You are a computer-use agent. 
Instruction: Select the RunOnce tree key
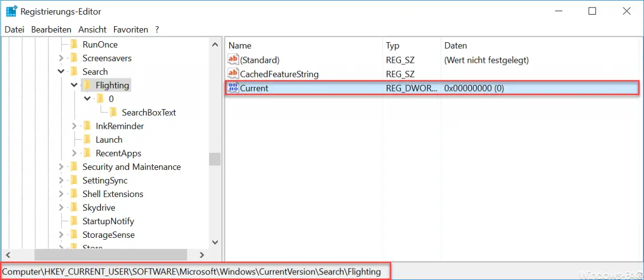click(x=100, y=44)
